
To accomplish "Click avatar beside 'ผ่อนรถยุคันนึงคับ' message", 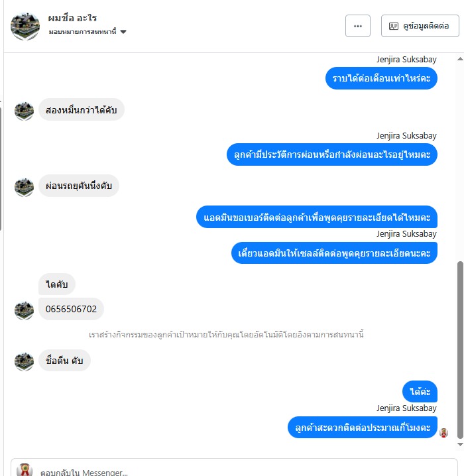I will [x=25, y=188].
